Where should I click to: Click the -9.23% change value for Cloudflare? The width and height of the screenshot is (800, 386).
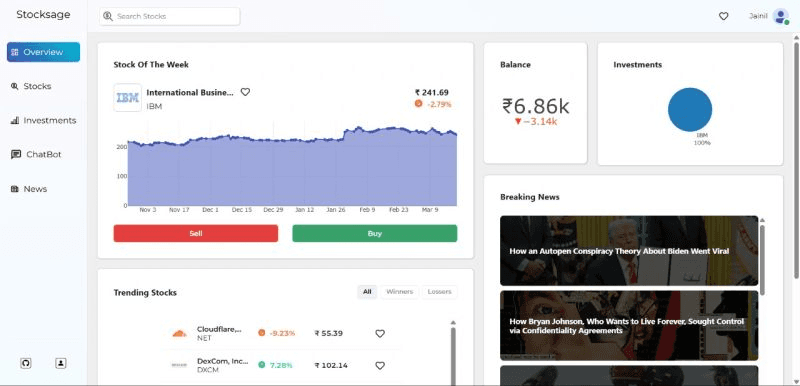[282, 333]
